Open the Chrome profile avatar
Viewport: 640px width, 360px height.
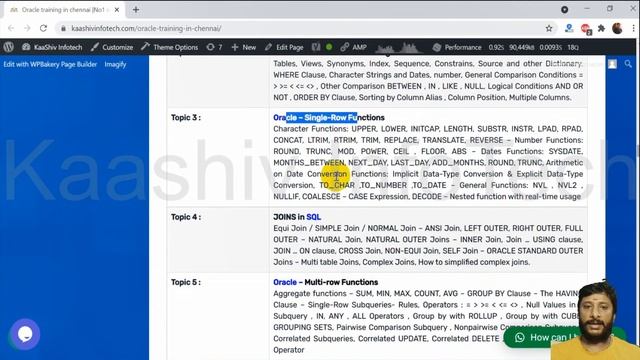click(x=617, y=28)
